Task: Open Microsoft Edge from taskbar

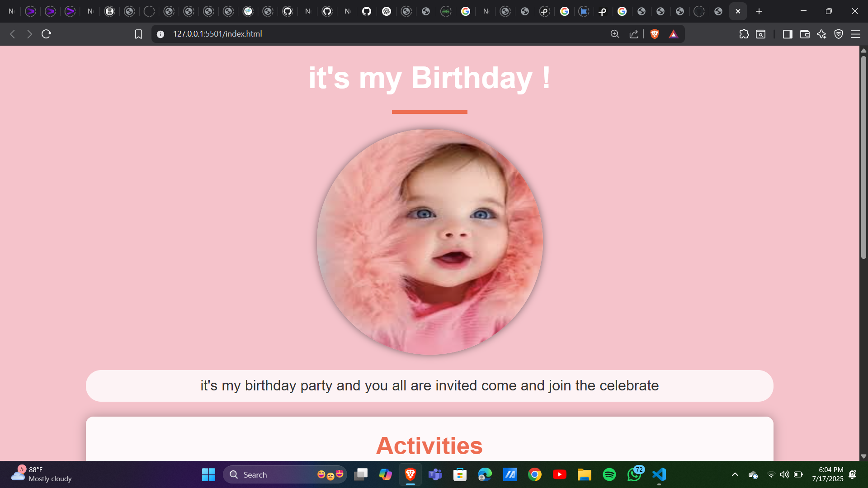Action: click(485, 474)
